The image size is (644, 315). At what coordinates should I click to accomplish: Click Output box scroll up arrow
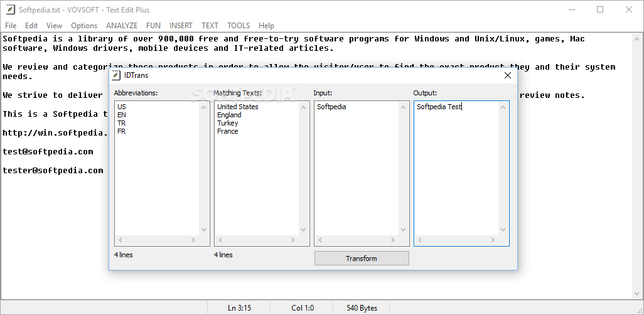click(x=503, y=107)
